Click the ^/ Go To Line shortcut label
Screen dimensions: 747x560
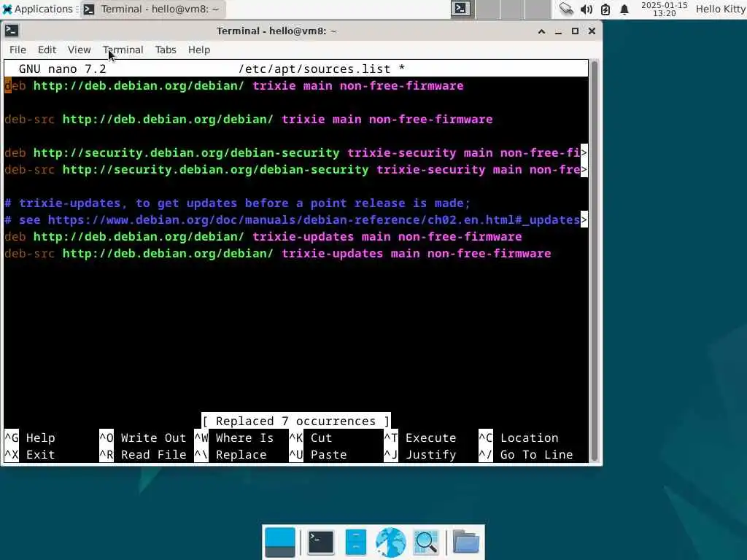tap(525, 455)
